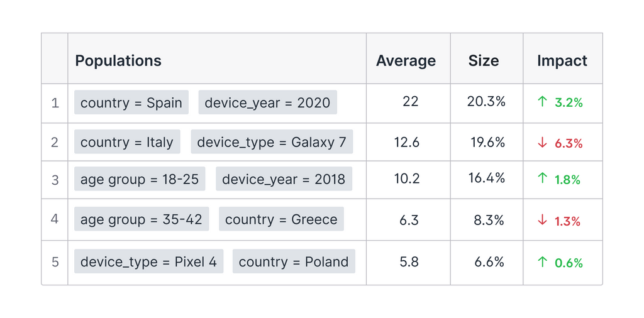Click the green up arrow beside 0.6%
Image resolution: width=644 pixels, height=318 pixels.
click(x=543, y=262)
